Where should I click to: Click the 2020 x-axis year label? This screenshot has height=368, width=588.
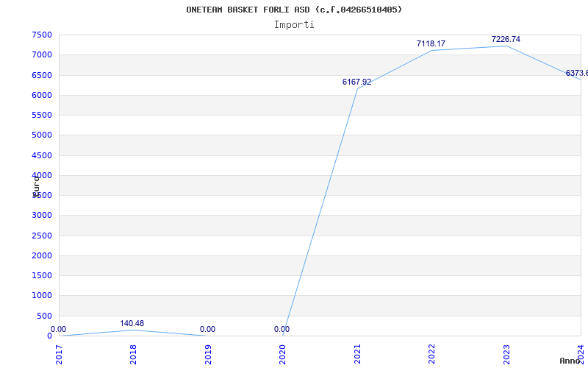pyautogui.click(x=282, y=355)
